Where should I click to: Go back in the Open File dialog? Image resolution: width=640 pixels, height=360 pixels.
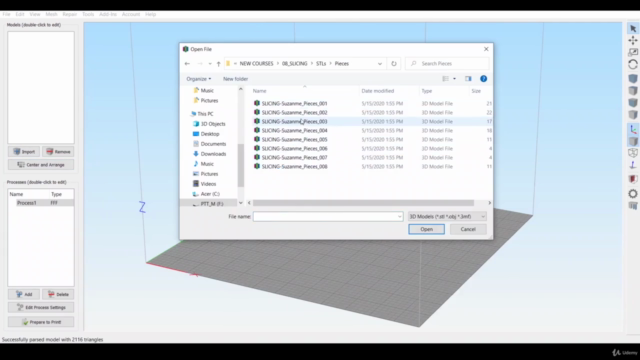[x=187, y=64]
